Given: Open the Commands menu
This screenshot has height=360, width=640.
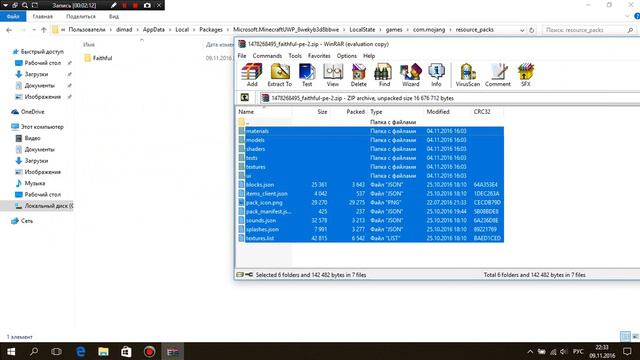Looking at the screenshot, I should coord(267,56).
